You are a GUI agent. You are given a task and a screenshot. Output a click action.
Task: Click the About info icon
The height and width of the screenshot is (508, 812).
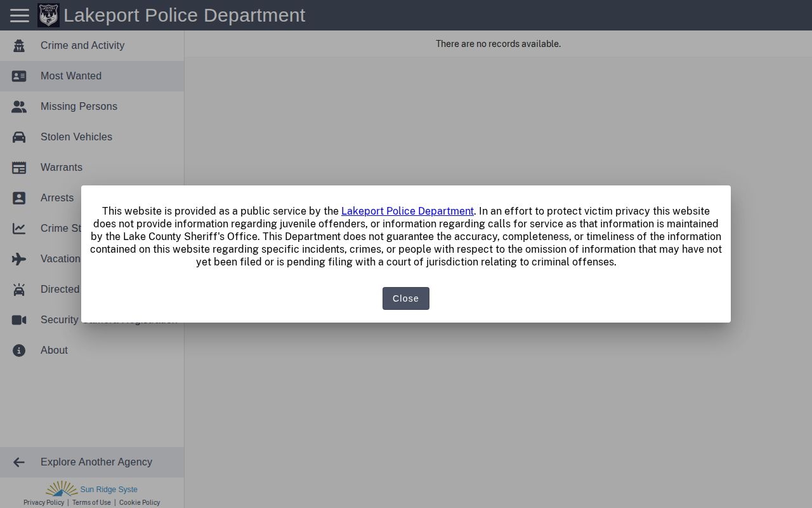point(19,351)
